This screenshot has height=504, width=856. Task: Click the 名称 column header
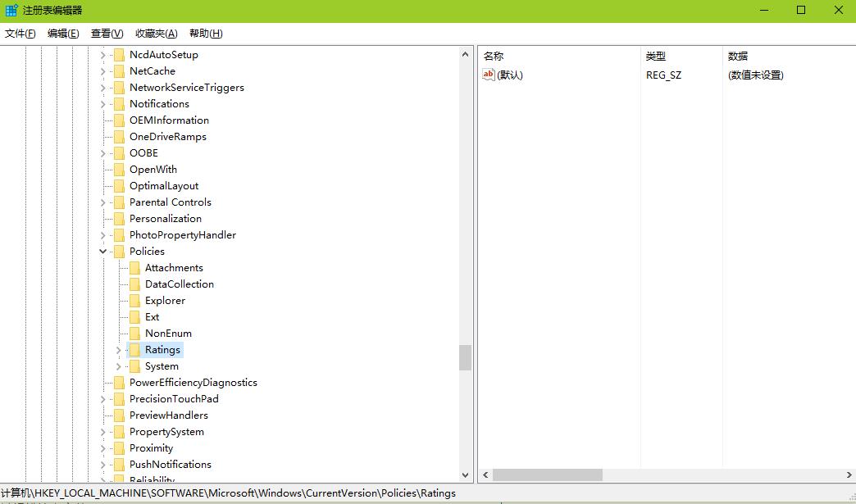tap(494, 56)
